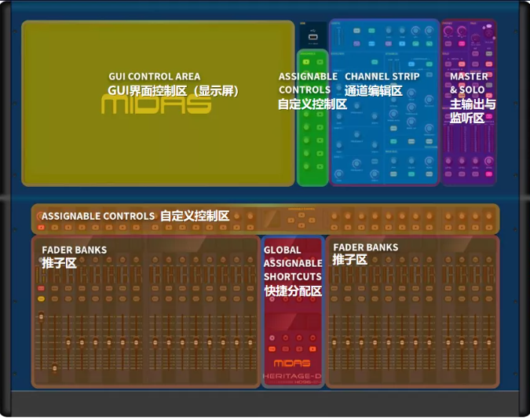
Task: Click the right Fader Banks label
Action: [x=365, y=253]
